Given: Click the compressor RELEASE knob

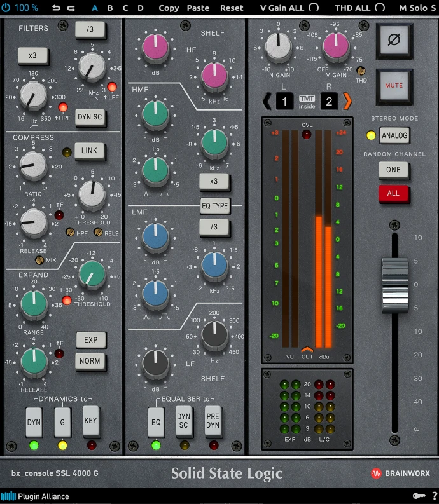Looking at the screenshot, I should (x=34, y=222).
